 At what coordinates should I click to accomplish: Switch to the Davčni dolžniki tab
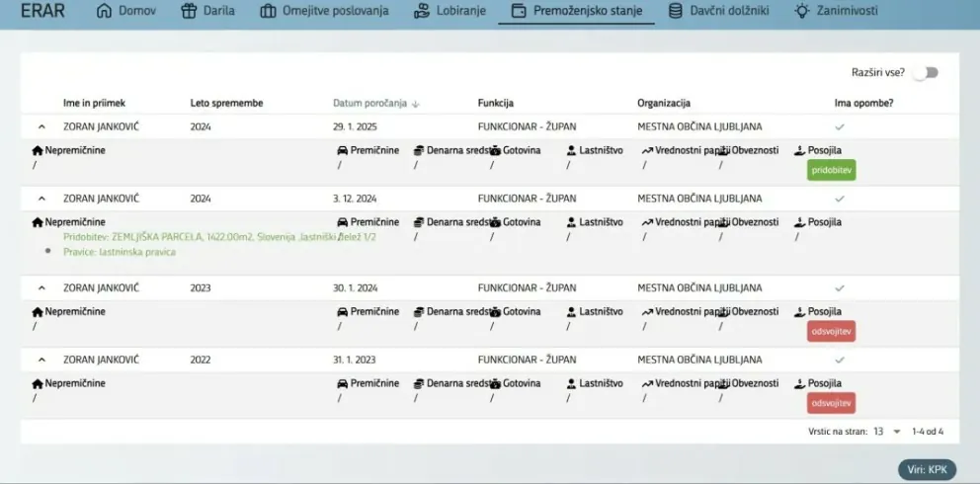pyautogui.click(x=724, y=11)
